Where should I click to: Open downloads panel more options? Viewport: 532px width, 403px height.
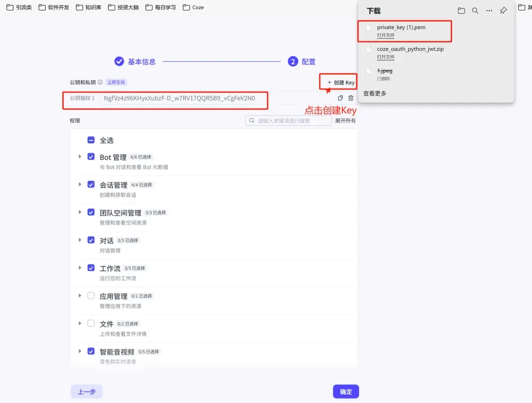[x=489, y=11]
